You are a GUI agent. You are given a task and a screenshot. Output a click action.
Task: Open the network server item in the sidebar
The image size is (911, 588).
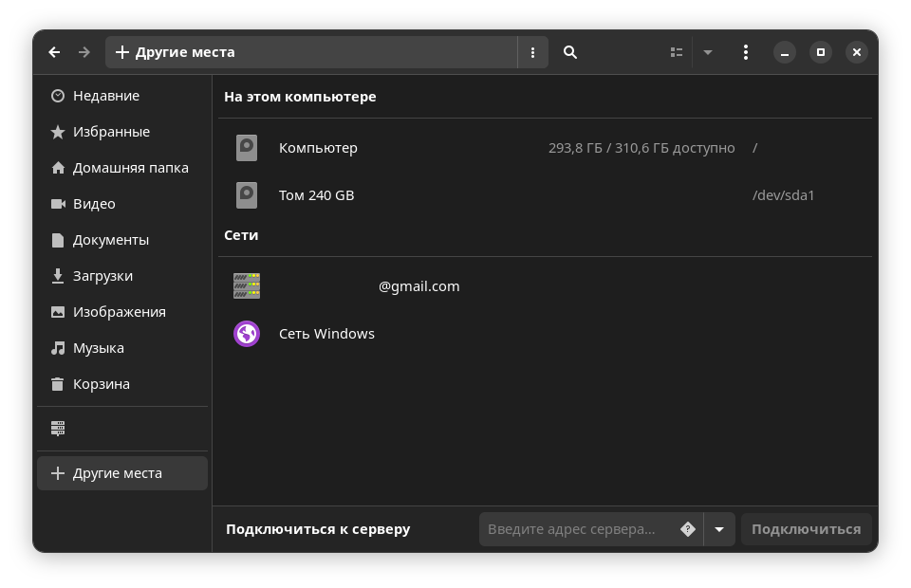coord(57,428)
